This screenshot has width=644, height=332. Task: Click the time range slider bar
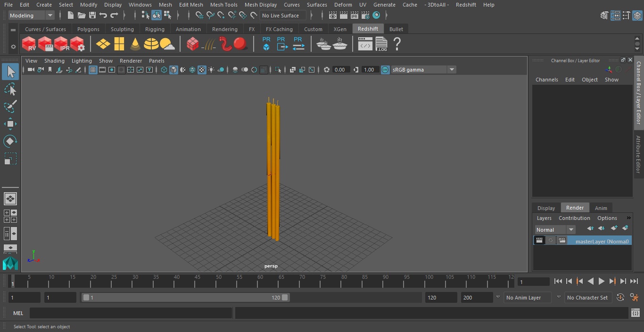pyautogui.click(x=185, y=298)
